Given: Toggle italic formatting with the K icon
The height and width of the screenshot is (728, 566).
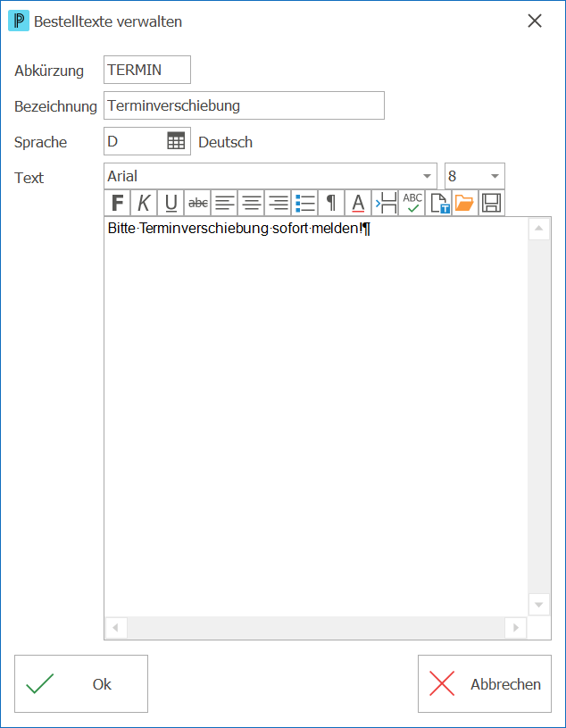Looking at the screenshot, I should click(x=145, y=203).
